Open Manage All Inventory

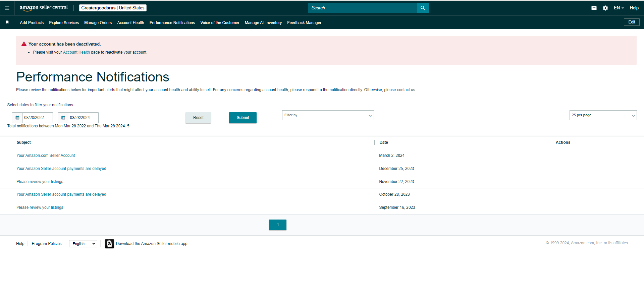263,23
